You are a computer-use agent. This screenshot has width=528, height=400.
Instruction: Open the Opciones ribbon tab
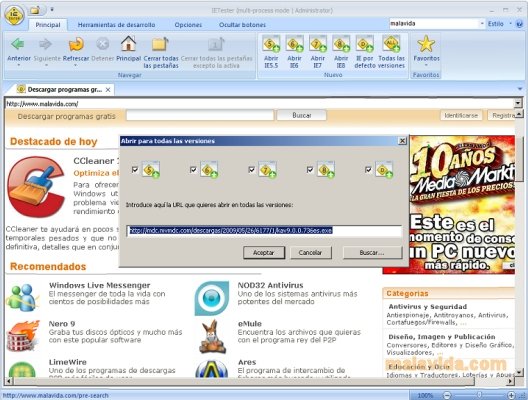pos(188,25)
